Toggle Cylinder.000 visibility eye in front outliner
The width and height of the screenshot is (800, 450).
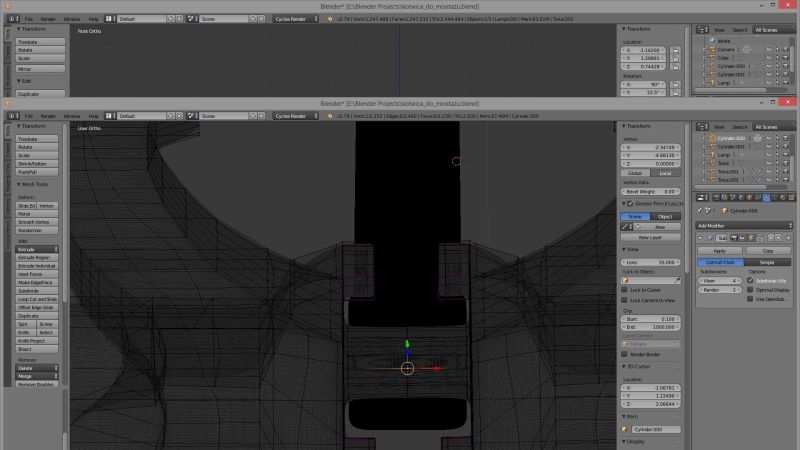(x=769, y=138)
